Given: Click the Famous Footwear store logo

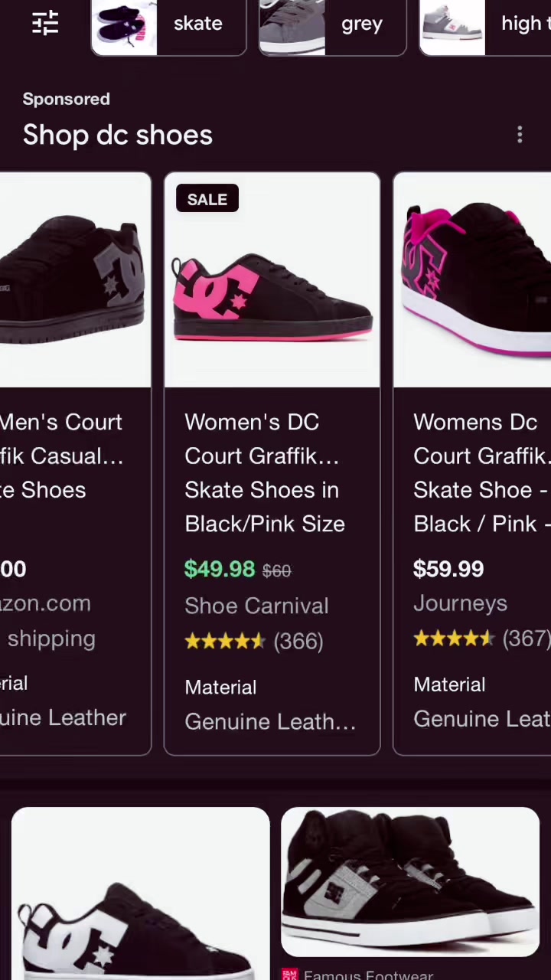Looking at the screenshot, I should [x=289, y=975].
